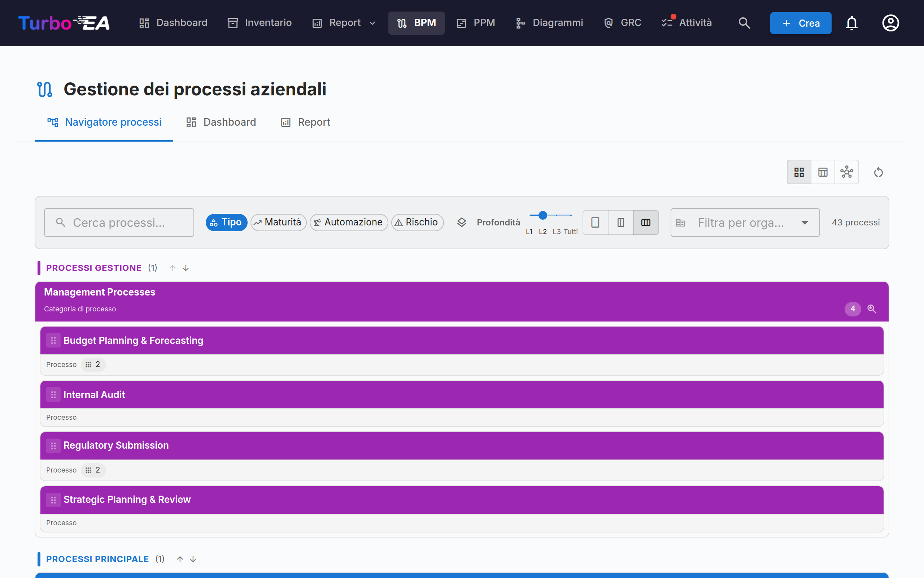The height and width of the screenshot is (578, 924).
Task: Click the PROCESSI GESTIONE group heading
Action: (94, 268)
